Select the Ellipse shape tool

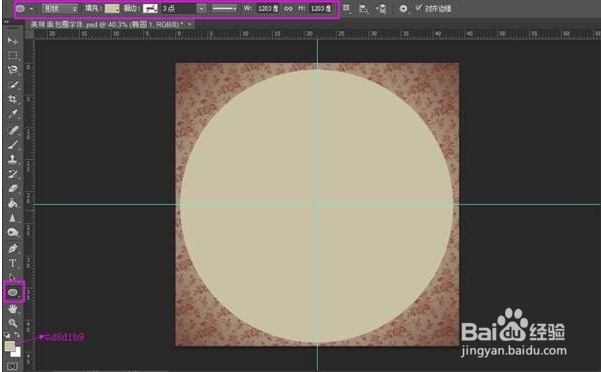13,293
